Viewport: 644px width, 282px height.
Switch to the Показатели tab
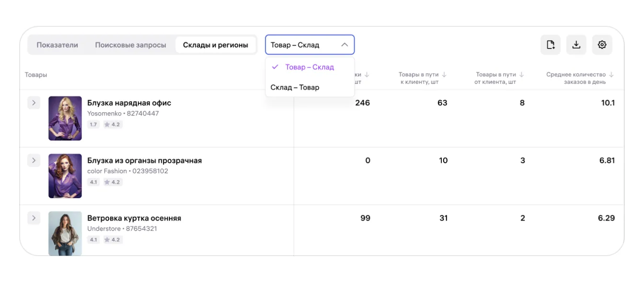[57, 45]
